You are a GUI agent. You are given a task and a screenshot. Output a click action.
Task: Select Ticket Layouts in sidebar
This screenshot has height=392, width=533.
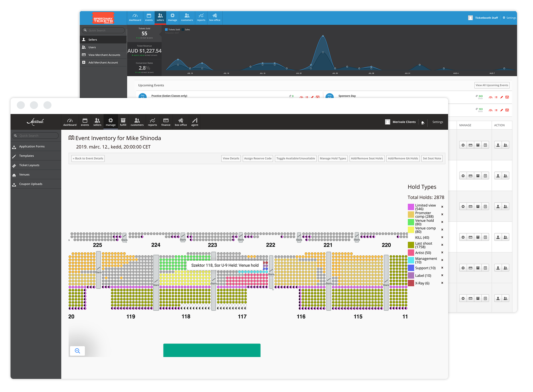(x=29, y=165)
